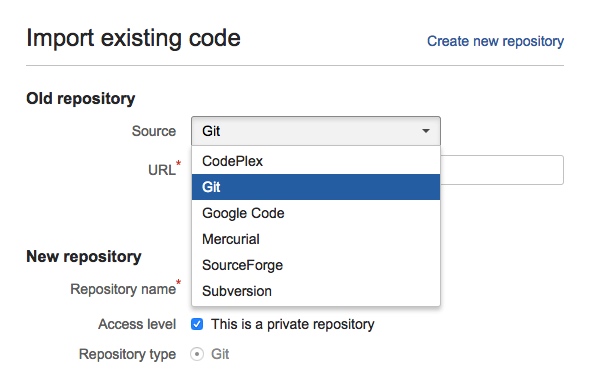Click the URL field label
This screenshot has width=590, height=371.
tap(162, 170)
